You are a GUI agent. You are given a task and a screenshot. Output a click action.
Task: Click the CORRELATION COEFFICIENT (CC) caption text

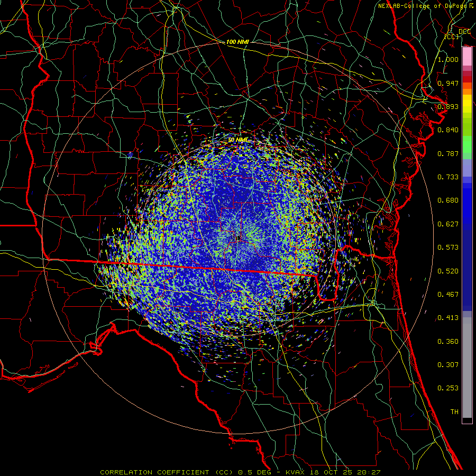pos(167,472)
